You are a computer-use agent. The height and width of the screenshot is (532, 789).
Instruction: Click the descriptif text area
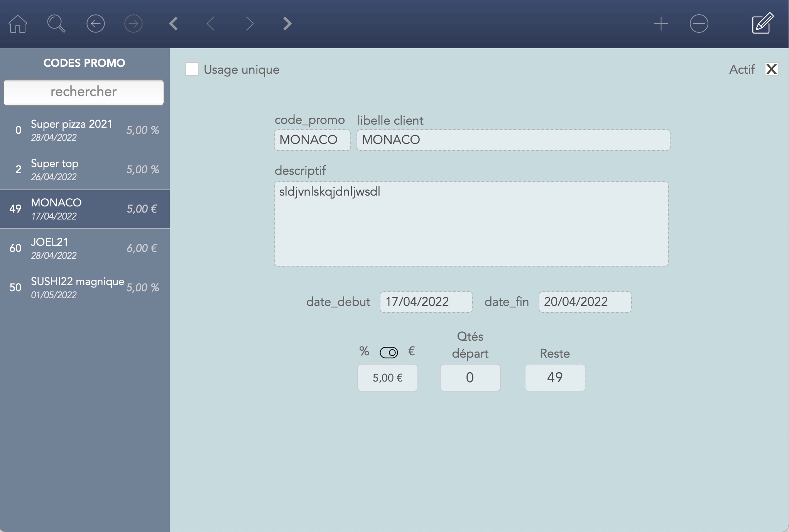[x=471, y=224]
